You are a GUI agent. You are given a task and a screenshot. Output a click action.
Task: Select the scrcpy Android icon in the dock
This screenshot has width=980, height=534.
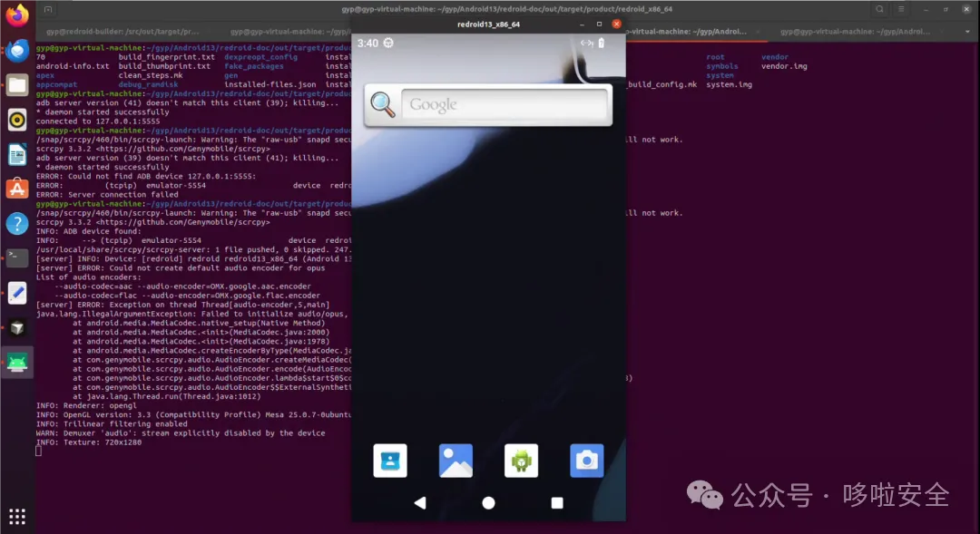tap(17, 363)
